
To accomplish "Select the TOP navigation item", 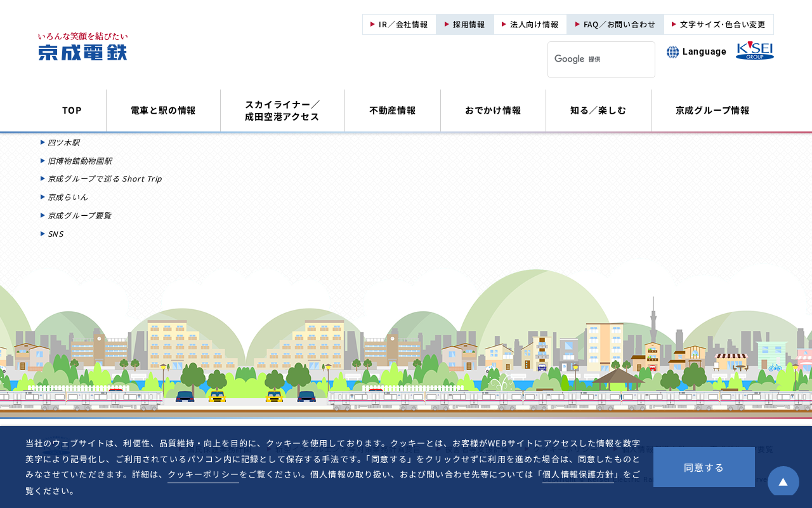I will coord(72,110).
